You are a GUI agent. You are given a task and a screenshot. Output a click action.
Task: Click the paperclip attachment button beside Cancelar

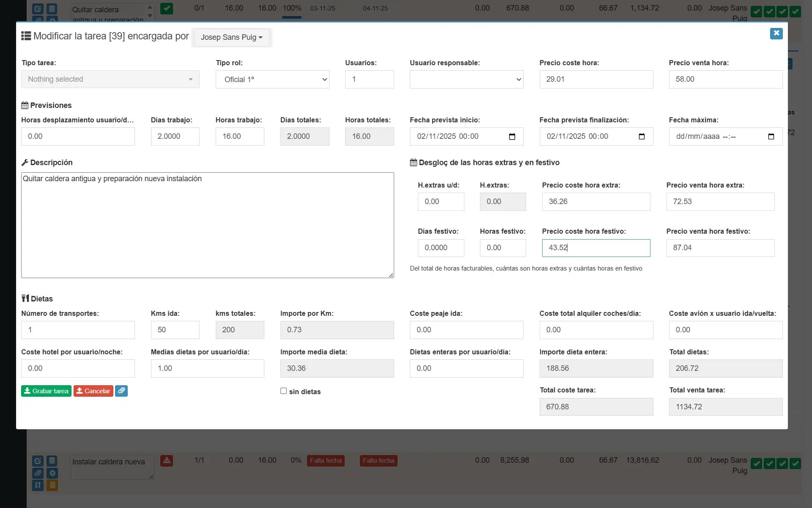121,391
